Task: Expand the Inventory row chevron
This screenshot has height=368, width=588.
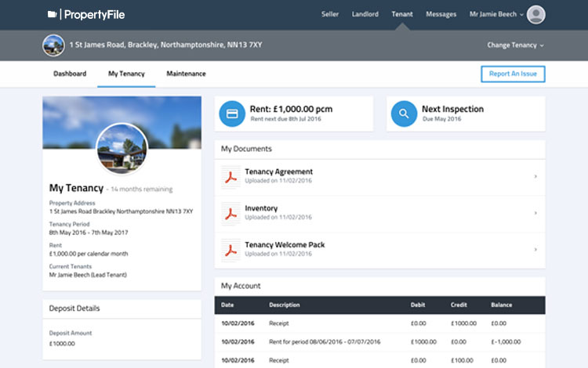Action: [535, 213]
